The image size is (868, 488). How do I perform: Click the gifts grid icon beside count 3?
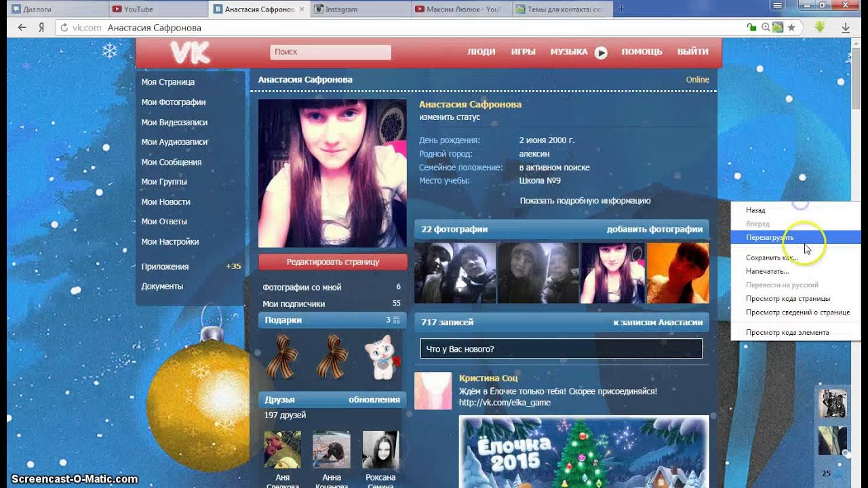point(396,320)
